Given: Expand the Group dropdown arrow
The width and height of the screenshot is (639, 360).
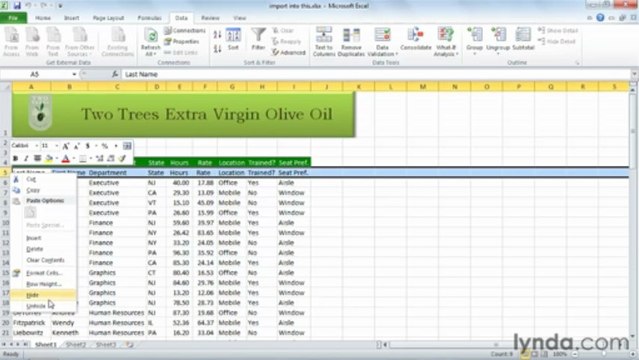Looking at the screenshot, I should tap(474, 54).
